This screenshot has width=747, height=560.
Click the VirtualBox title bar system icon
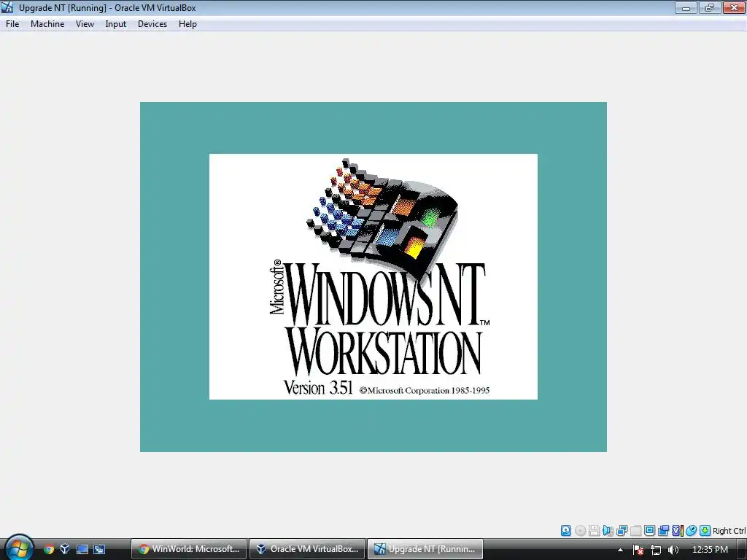tap(7, 7)
